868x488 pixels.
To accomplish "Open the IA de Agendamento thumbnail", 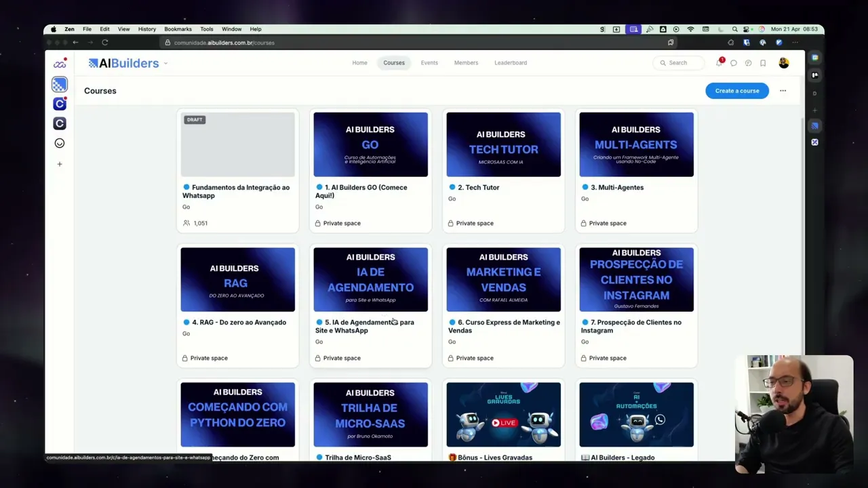I will (x=371, y=279).
